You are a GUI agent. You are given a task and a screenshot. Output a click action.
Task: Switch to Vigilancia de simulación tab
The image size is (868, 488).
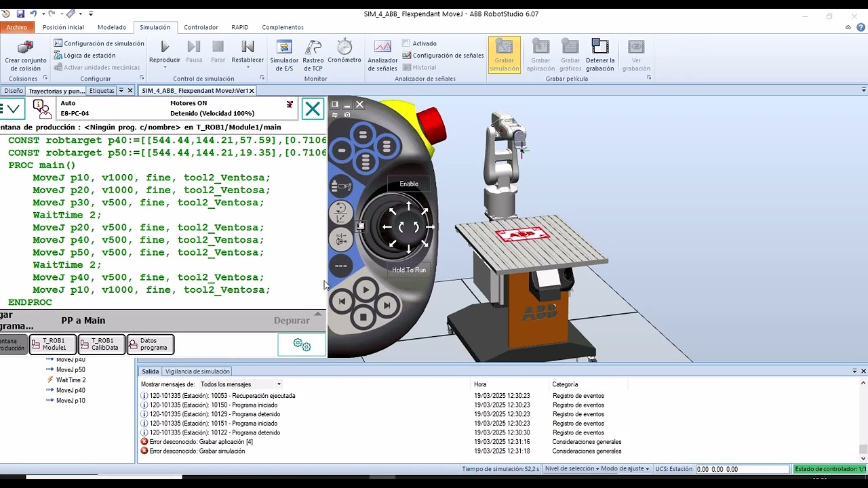click(197, 371)
